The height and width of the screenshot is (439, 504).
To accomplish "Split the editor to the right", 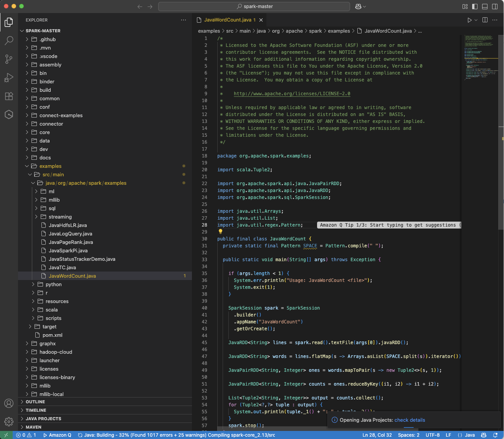I will point(485,20).
